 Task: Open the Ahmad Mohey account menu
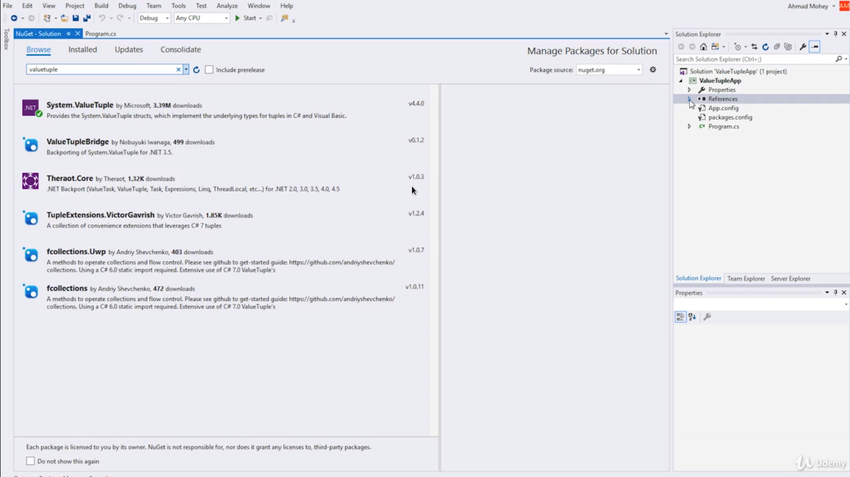pos(812,6)
